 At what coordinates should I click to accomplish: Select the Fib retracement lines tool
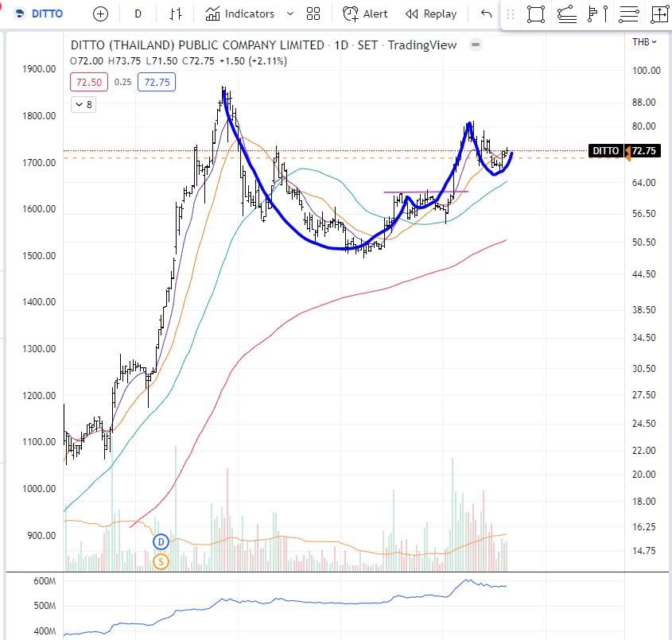(629, 14)
